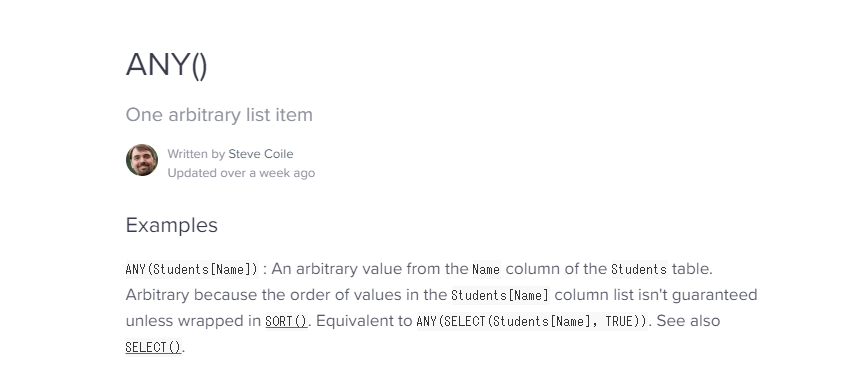Click the words Equivalent to
Image resolution: width=844 pixels, height=374 pixels.
pos(364,321)
